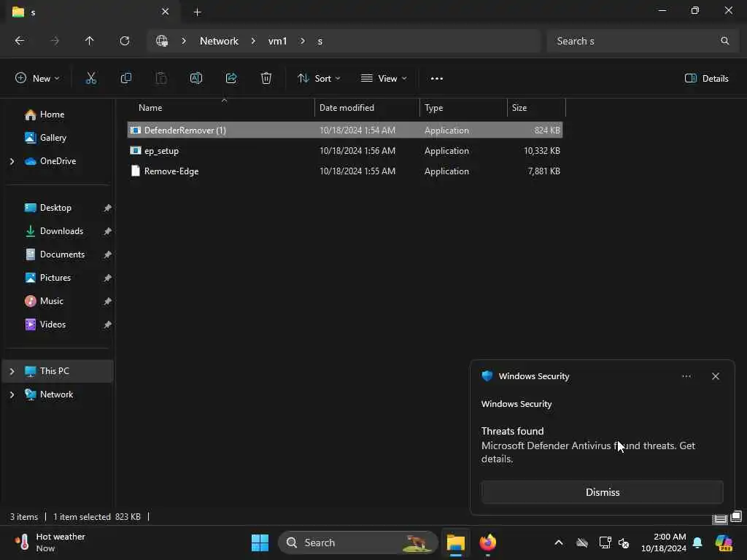Image resolution: width=747 pixels, height=560 pixels.
Task: Open Documents quick access folder
Action: (x=58, y=254)
